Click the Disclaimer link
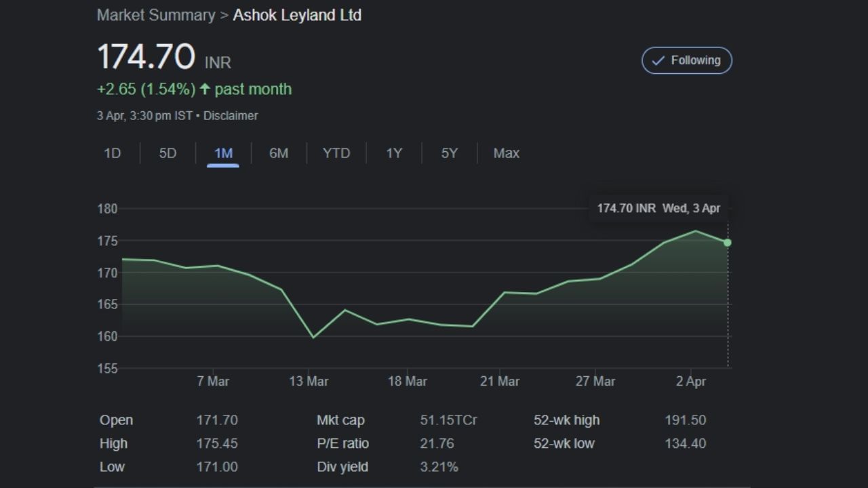The height and width of the screenshot is (488, 868). click(x=231, y=116)
